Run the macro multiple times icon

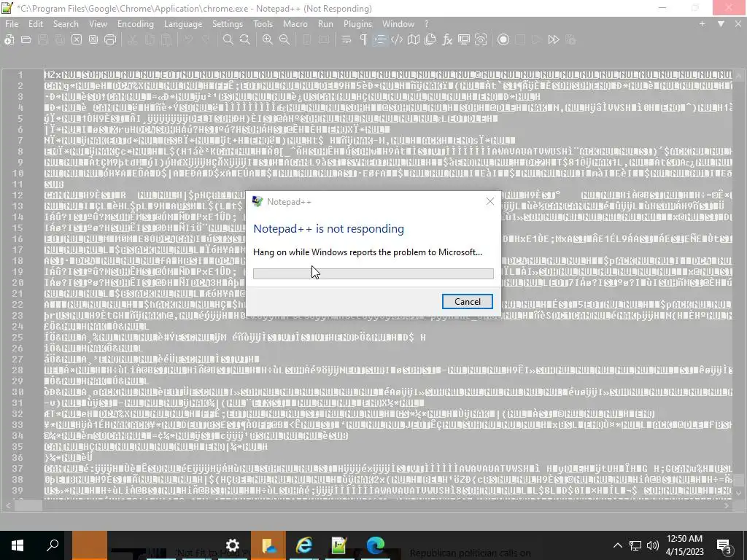[x=554, y=40]
